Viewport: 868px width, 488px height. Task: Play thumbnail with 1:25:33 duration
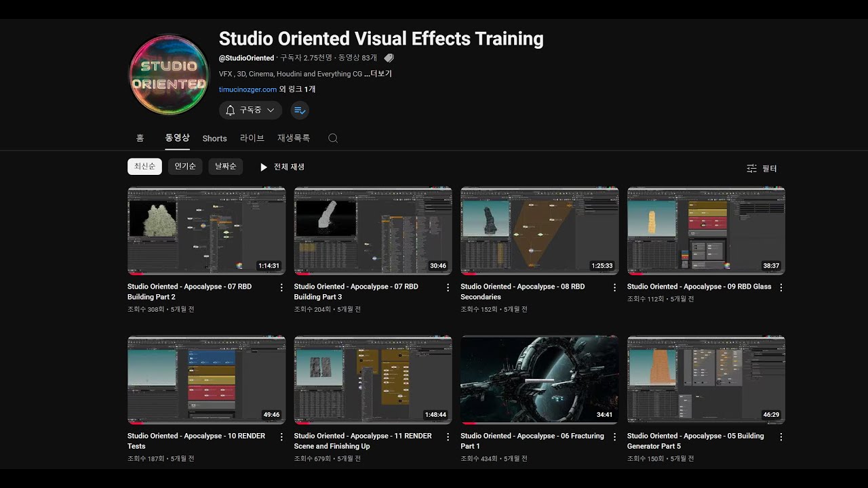tap(539, 230)
